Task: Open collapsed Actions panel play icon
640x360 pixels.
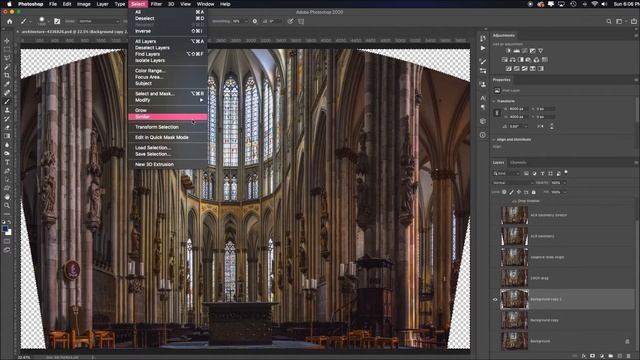Action: pos(483,48)
